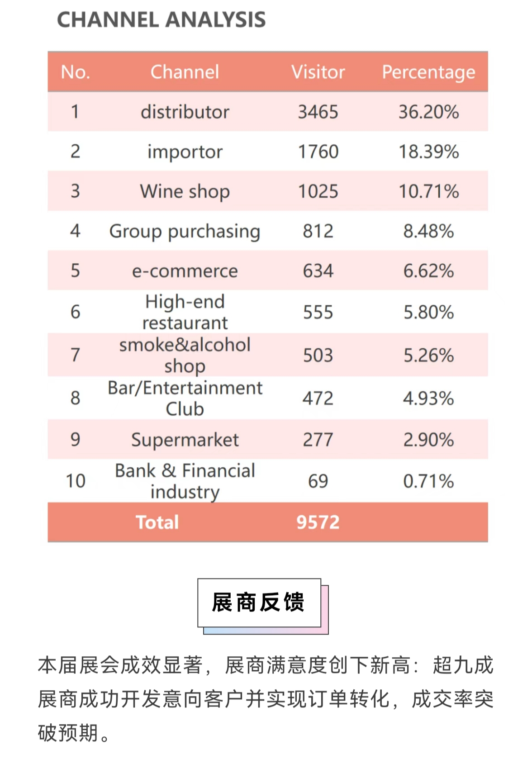Screen dimensions: 532x759
Task: Click the Supermarket channel cell
Action: [185, 440]
